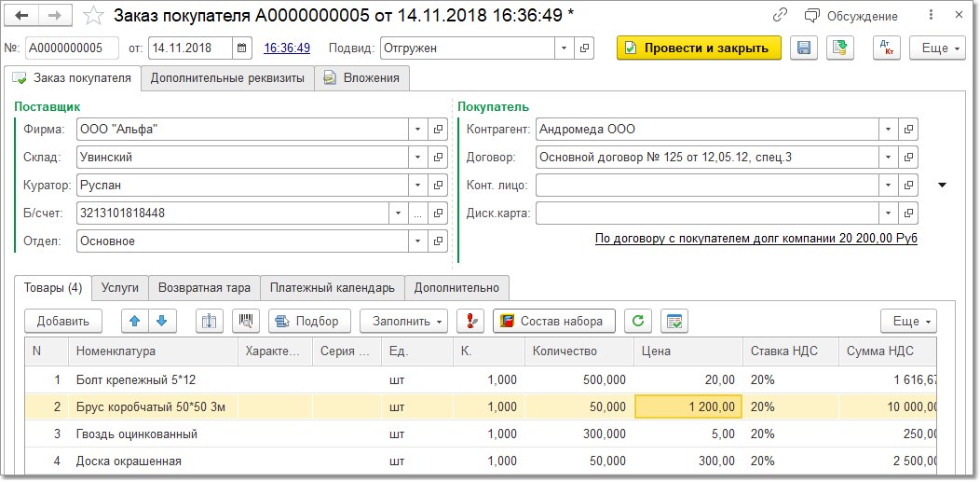Add document to favorites with star icon
The width and height of the screenshot is (980, 482).
coord(94,15)
